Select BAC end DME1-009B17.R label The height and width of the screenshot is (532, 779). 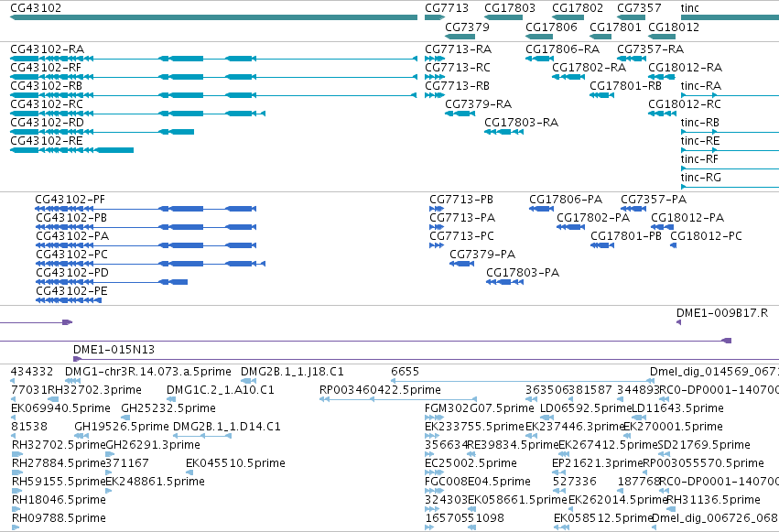(722, 313)
